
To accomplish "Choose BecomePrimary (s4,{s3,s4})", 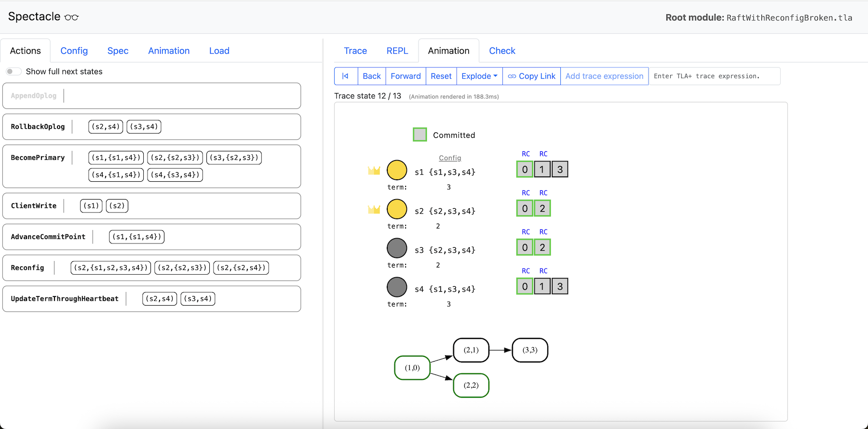I will pos(175,175).
